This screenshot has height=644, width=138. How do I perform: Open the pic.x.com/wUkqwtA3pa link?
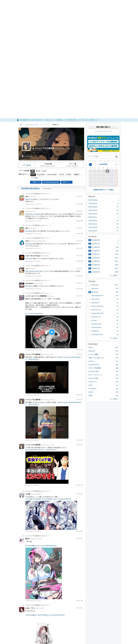pyautogui.click(x=34, y=314)
